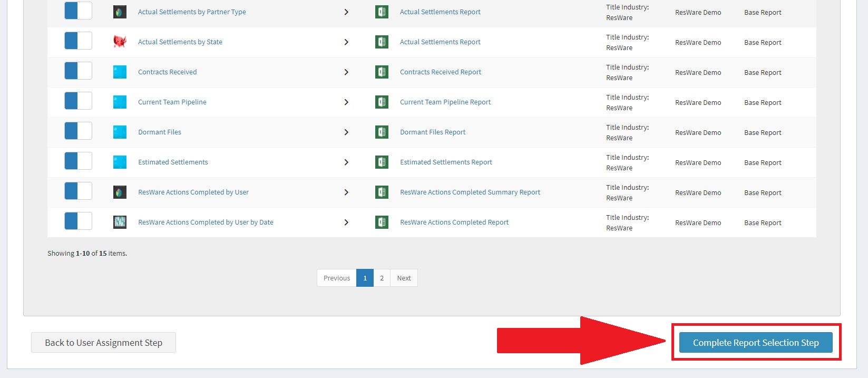Open the Actual Settlements Report link in the Actual Settlements by Partner Type row

click(x=440, y=12)
